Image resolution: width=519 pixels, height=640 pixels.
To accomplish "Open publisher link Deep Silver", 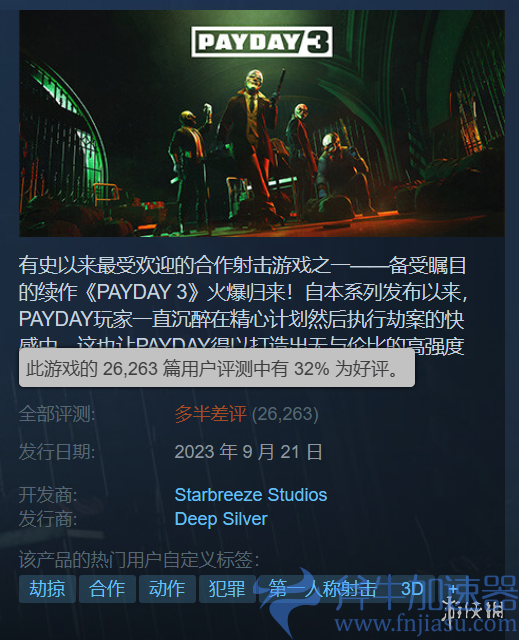I will pyautogui.click(x=221, y=519).
